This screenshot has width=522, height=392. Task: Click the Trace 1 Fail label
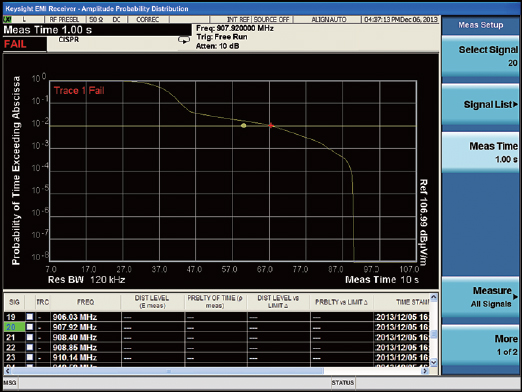coord(79,90)
